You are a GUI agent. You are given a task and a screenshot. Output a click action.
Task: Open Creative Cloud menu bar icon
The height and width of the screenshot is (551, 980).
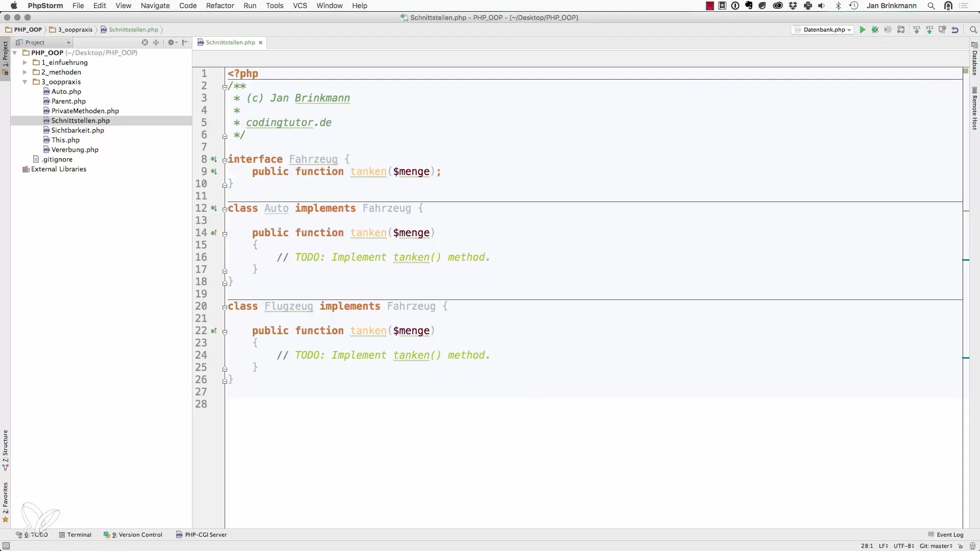click(x=778, y=6)
